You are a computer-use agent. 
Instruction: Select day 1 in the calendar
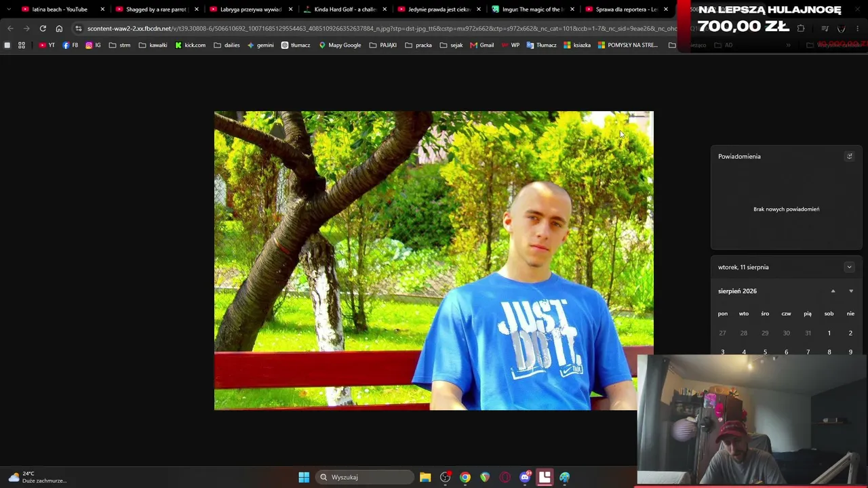click(x=829, y=333)
